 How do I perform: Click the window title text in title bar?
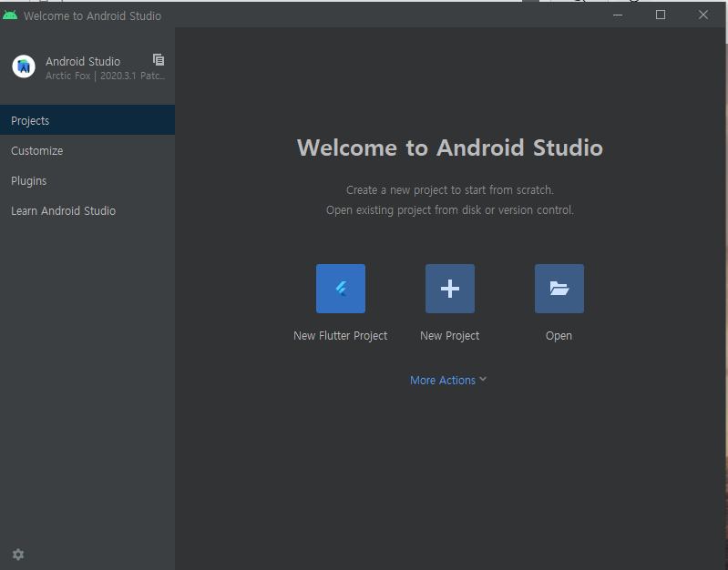92,15
